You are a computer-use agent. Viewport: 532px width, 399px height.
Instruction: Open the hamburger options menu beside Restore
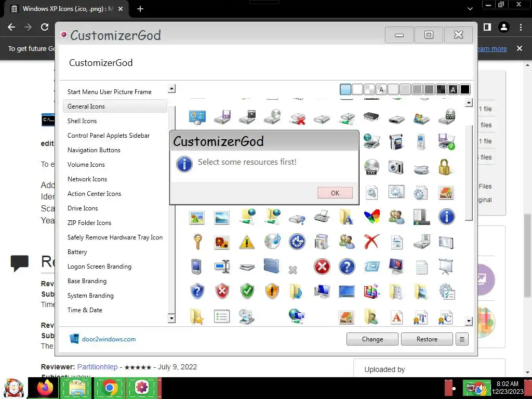pyautogui.click(x=462, y=339)
